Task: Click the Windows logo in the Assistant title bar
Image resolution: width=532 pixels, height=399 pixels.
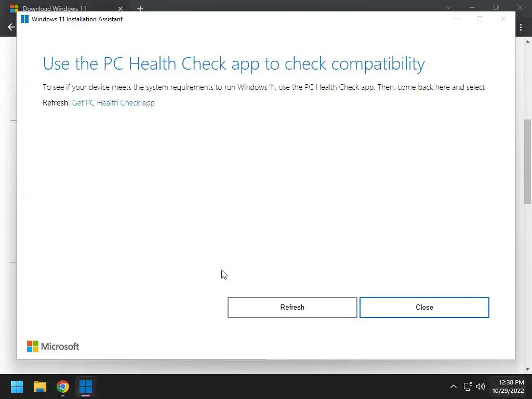Action: [x=24, y=19]
